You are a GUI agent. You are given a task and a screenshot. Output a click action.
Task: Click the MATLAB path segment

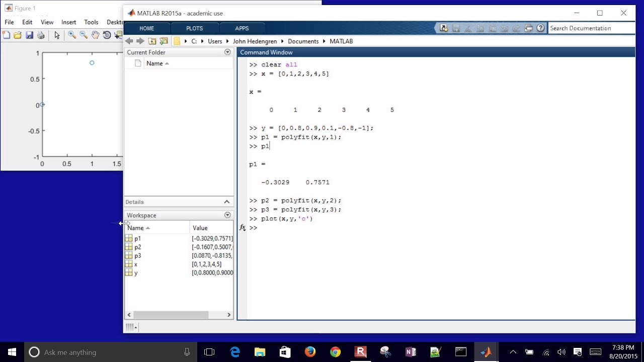pyautogui.click(x=341, y=41)
